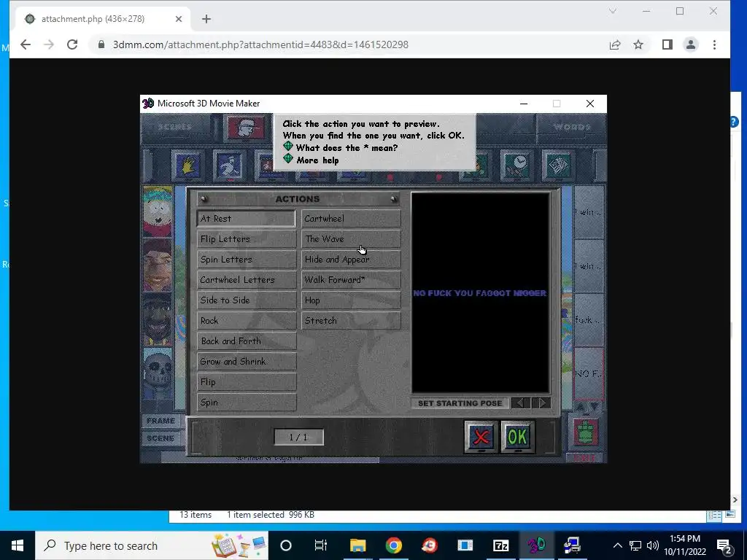Select the Spin action
Image resolution: width=747 pixels, height=560 pixels.
247,402
